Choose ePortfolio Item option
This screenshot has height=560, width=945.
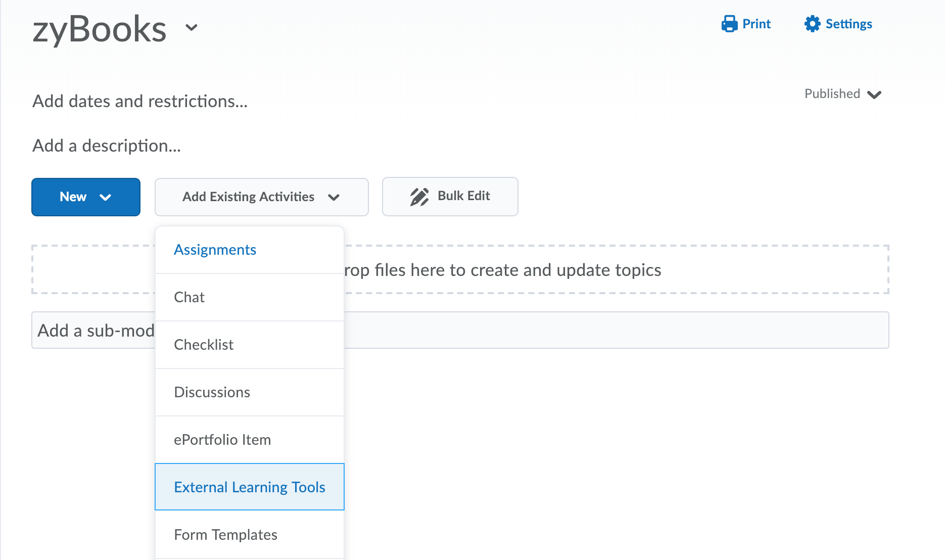pyautogui.click(x=250, y=440)
